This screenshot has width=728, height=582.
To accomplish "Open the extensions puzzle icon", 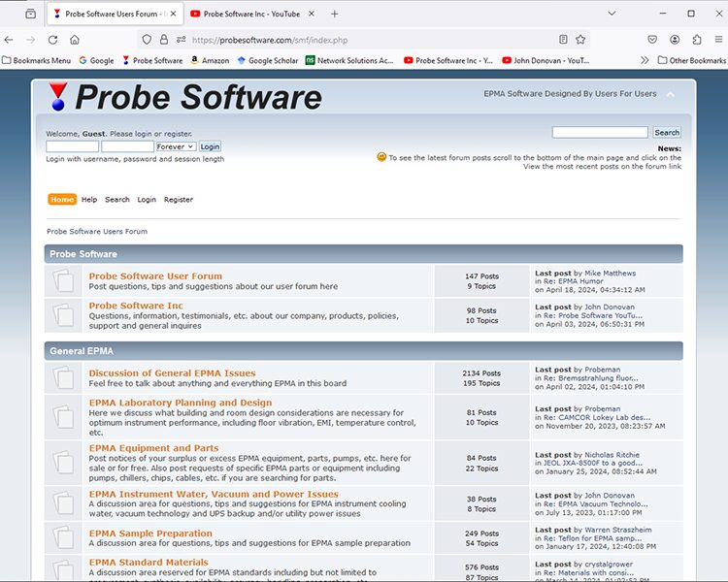I will tap(697, 40).
